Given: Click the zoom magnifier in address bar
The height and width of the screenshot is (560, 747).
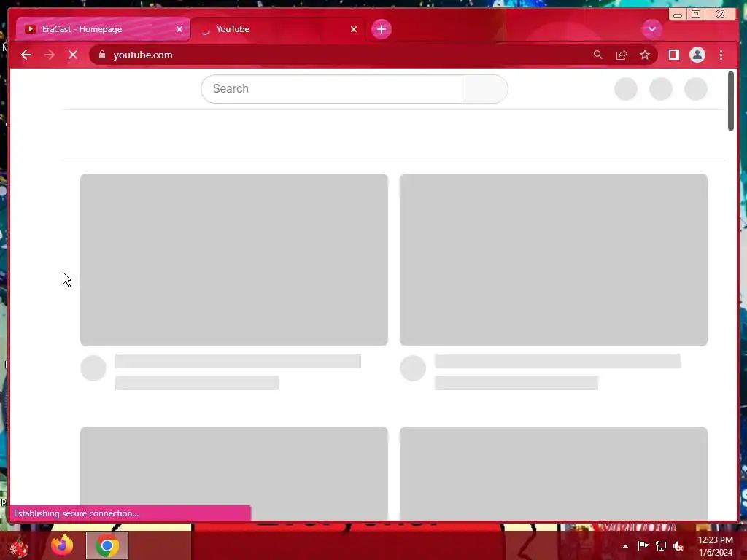Looking at the screenshot, I should [598, 55].
